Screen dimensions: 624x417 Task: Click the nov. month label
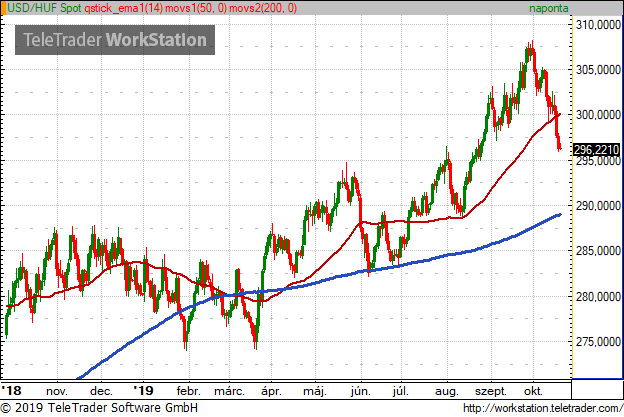point(57,391)
